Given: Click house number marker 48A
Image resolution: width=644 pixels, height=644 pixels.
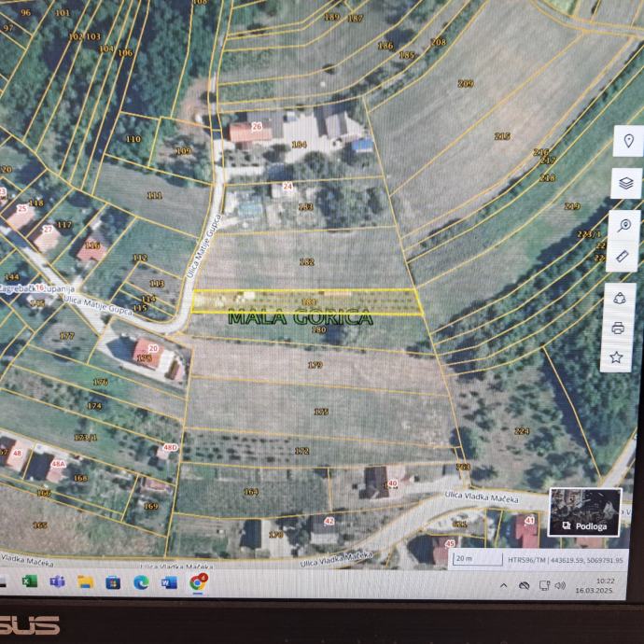Looking at the screenshot, I should coord(58,464).
